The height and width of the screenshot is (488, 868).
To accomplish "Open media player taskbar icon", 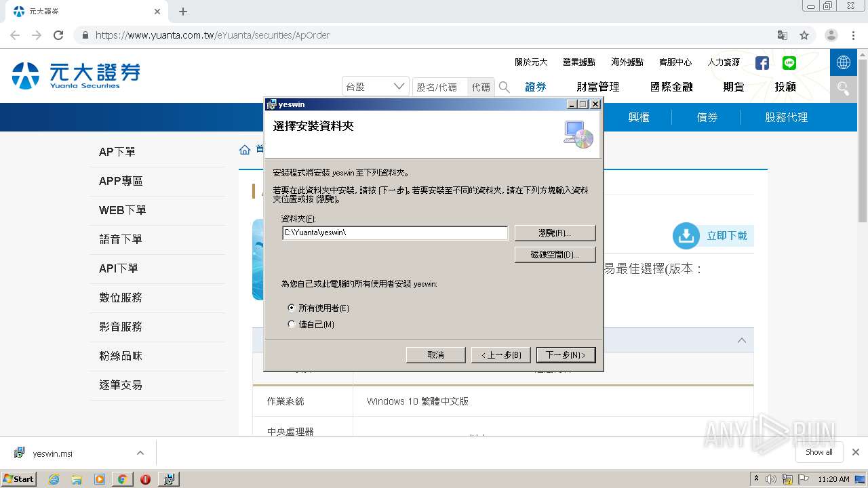I will pos(100,479).
